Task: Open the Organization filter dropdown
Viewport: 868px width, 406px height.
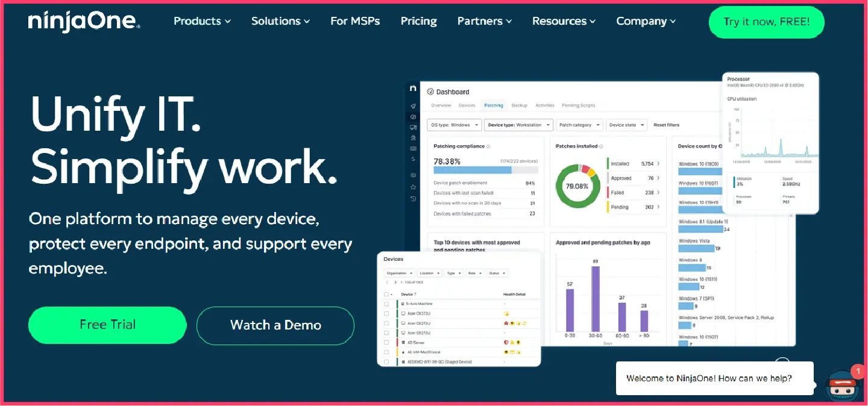Action: [399, 273]
